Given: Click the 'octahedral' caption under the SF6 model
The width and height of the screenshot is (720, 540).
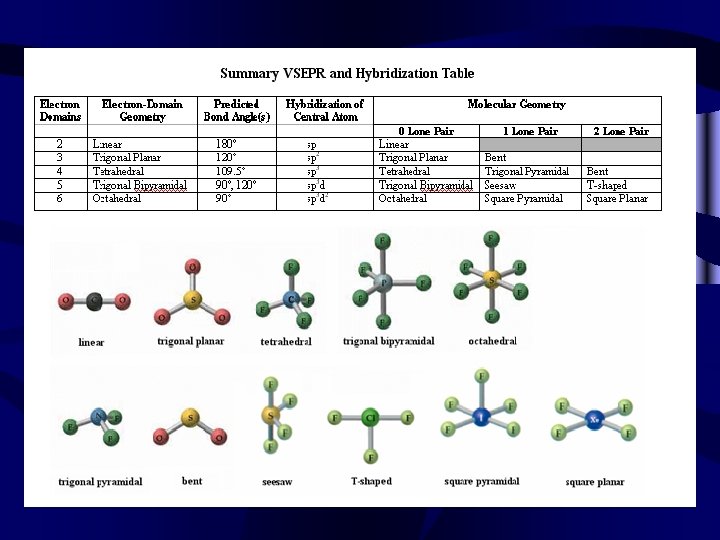Looking at the screenshot, I should point(492,341).
